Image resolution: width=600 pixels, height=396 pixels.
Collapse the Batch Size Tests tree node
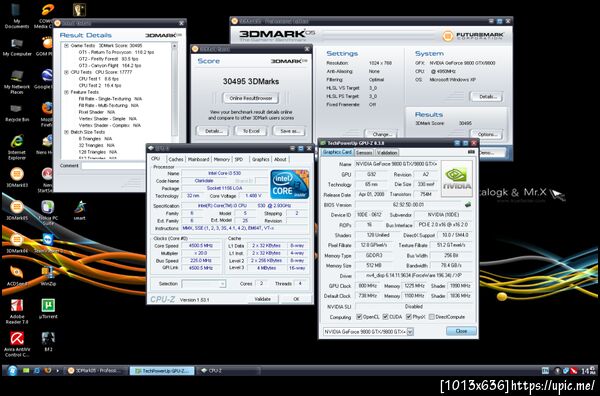[x=66, y=132]
